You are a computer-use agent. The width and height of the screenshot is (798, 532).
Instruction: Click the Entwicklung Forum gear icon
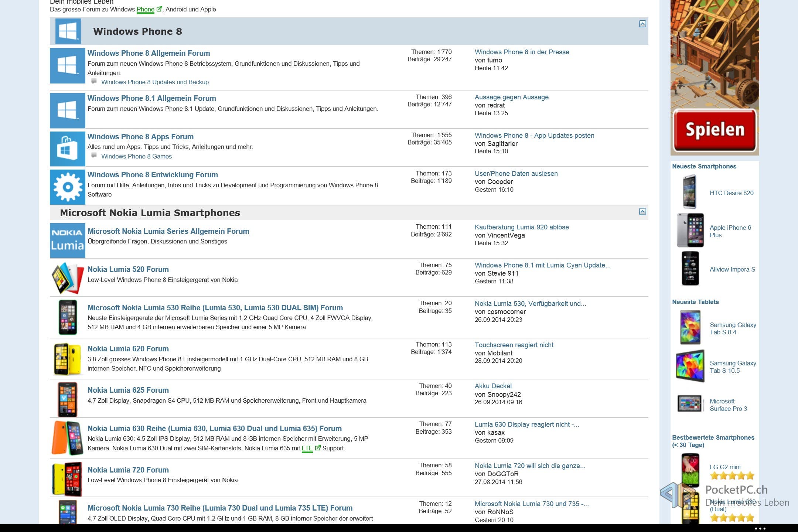(x=67, y=187)
